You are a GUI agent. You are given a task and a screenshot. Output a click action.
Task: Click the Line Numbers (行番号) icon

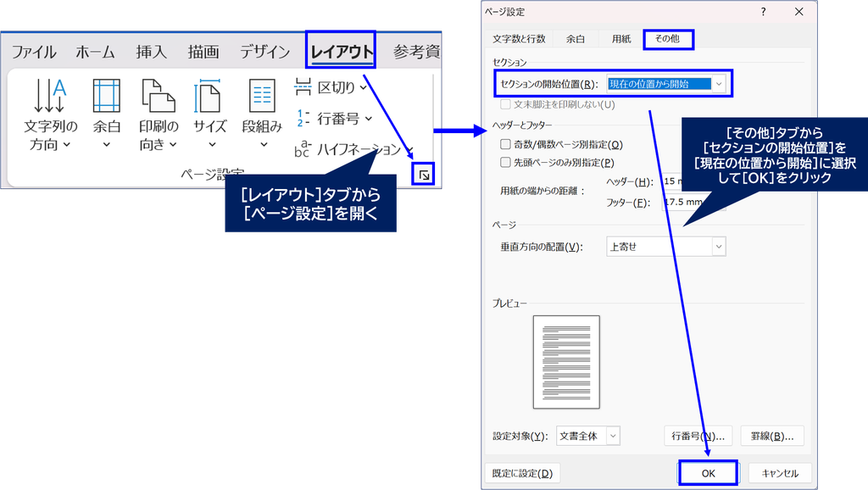tap(303, 118)
